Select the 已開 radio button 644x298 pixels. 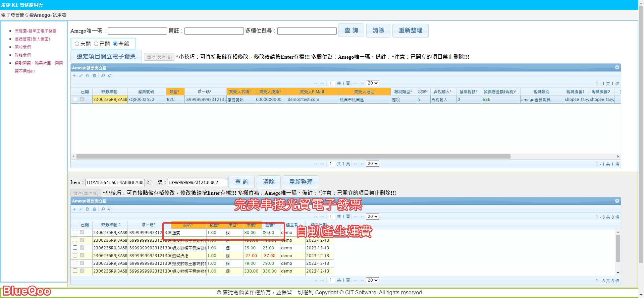[x=96, y=44]
